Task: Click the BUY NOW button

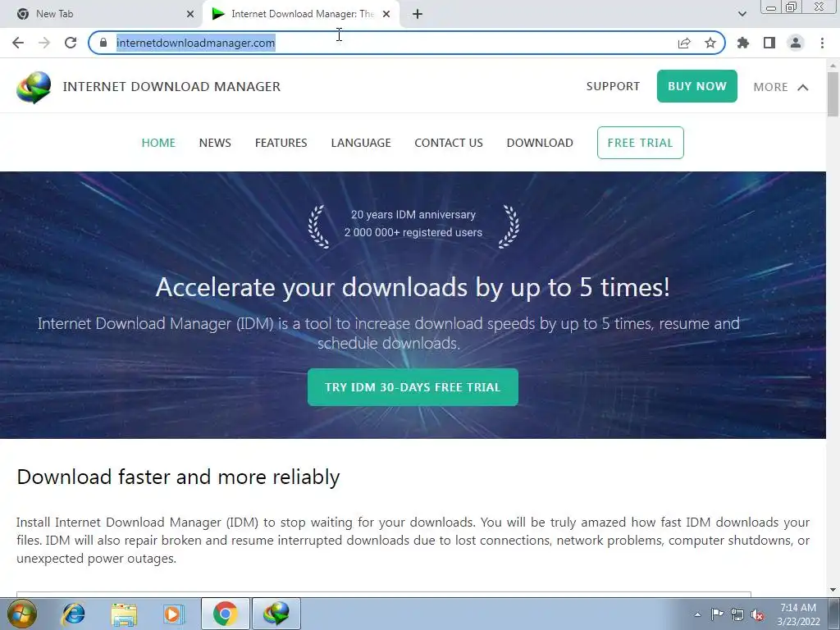Action: [x=697, y=86]
